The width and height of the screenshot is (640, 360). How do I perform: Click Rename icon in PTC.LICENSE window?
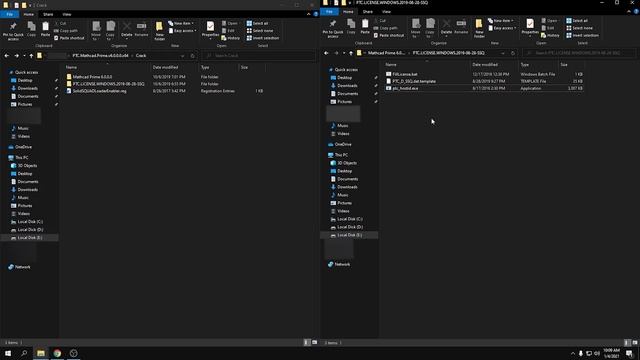(x=461, y=26)
